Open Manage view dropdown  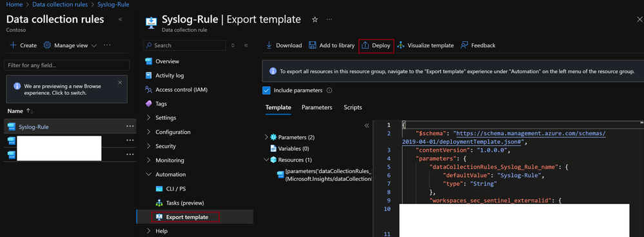tap(70, 46)
